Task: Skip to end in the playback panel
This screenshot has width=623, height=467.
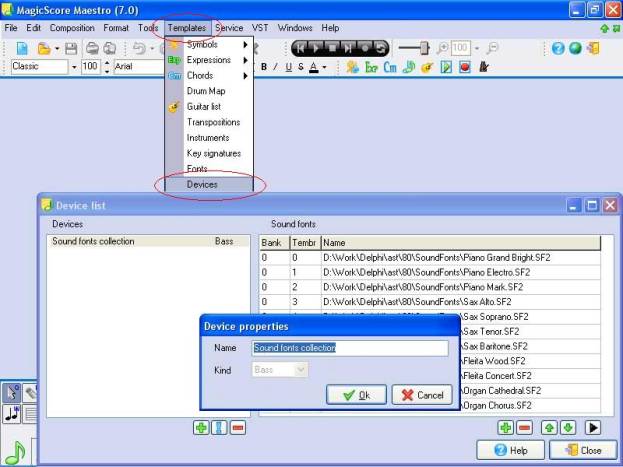Action: tap(348, 48)
